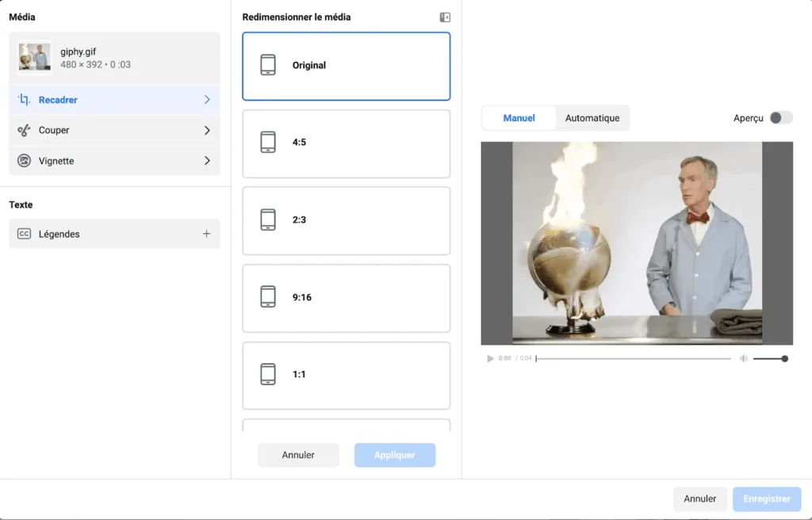The image size is (812, 520).
Task: Click the video preview image
Action: pyautogui.click(x=637, y=243)
